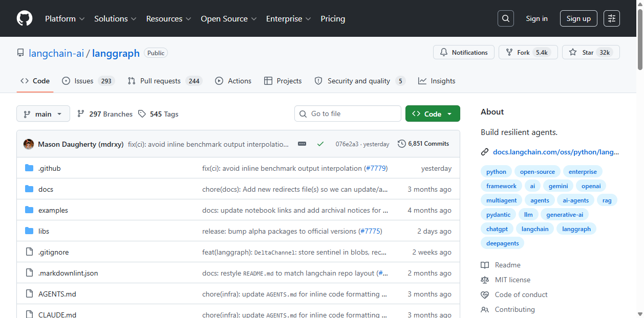Click the examples folder icon

[29, 210]
